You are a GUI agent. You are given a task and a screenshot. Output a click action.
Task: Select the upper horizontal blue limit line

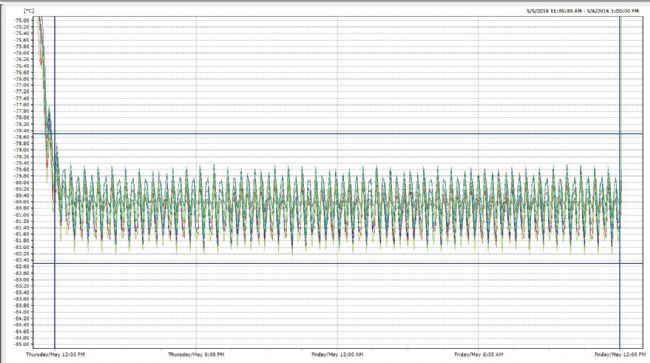pos(338,133)
